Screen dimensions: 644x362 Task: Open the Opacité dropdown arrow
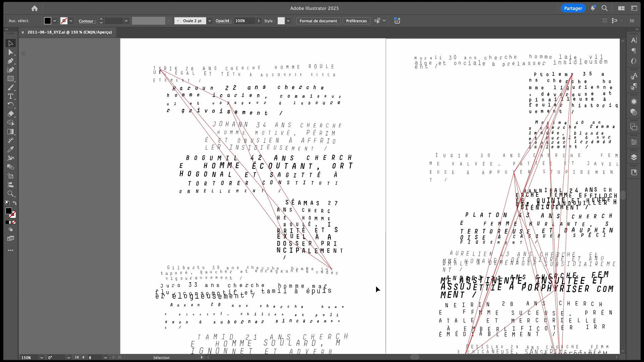[259, 21]
